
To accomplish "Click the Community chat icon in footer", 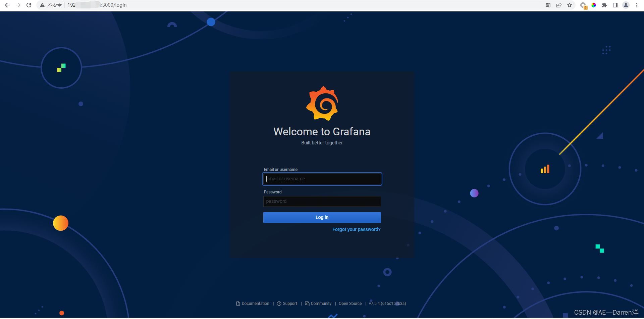I will click(x=307, y=303).
